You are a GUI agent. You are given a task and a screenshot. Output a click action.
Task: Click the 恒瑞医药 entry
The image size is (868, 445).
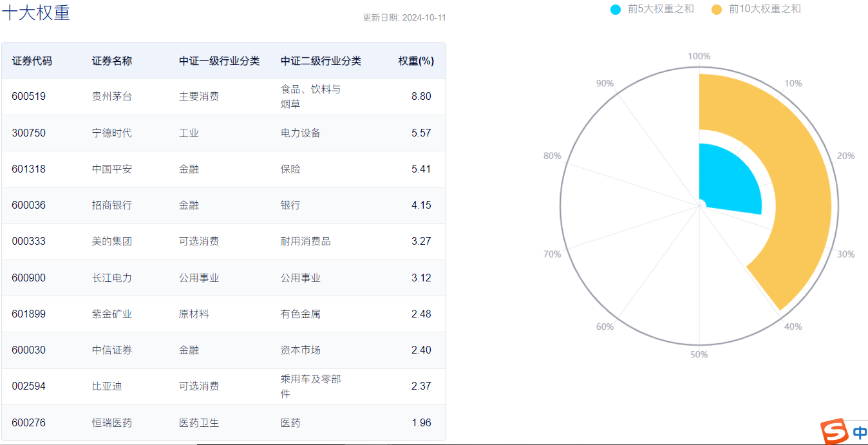(112, 423)
